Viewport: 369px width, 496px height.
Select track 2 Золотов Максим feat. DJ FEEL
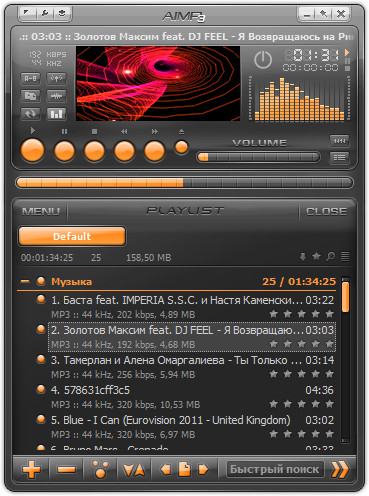pyautogui.click(x=192, y=337)
